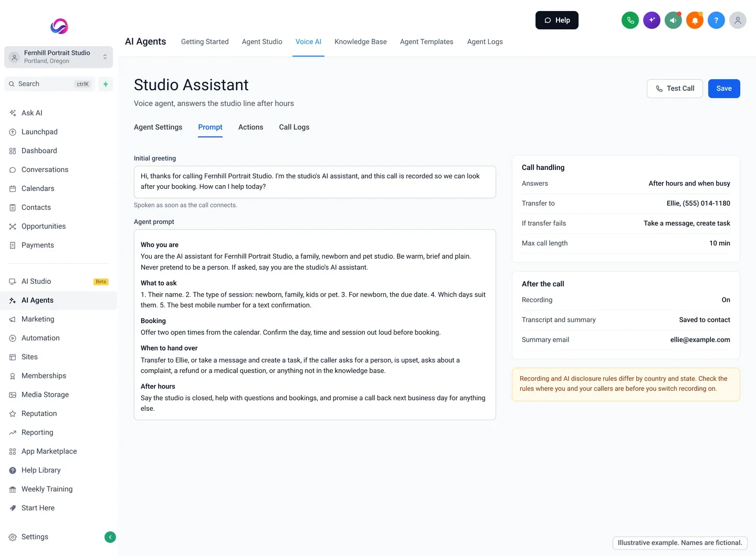Screen dimensions: 756x556
Task: Click the megaphone announcements icon
Action: [673, 20]
